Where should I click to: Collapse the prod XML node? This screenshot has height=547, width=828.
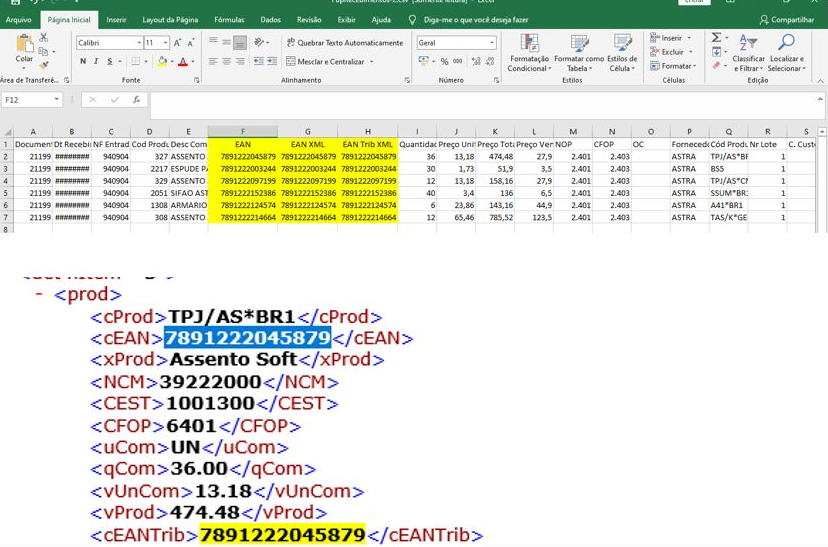click(39, 294)
